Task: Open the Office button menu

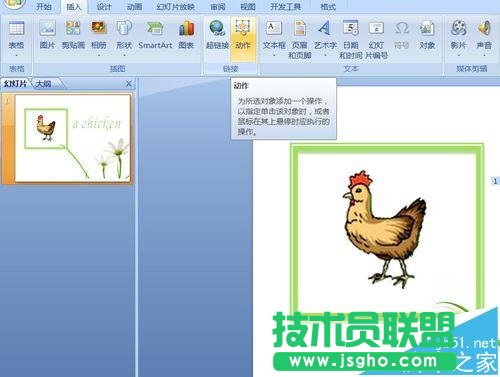Action: pyautogui.click(x=13, y=3)
